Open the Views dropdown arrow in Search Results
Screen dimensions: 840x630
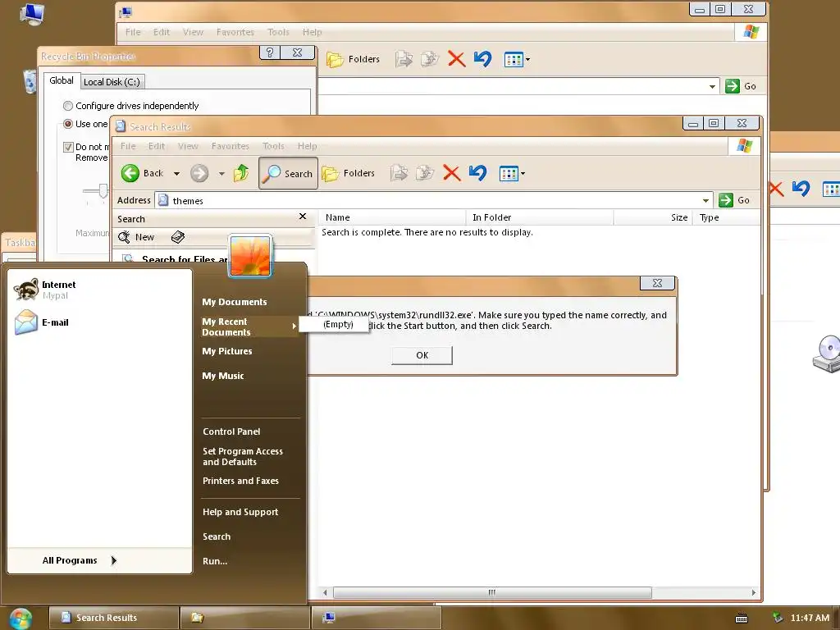tap(523, 174)
